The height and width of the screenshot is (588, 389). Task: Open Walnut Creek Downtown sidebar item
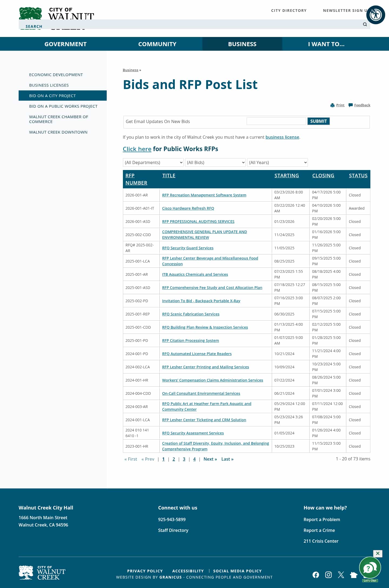[x=58, y=132]
